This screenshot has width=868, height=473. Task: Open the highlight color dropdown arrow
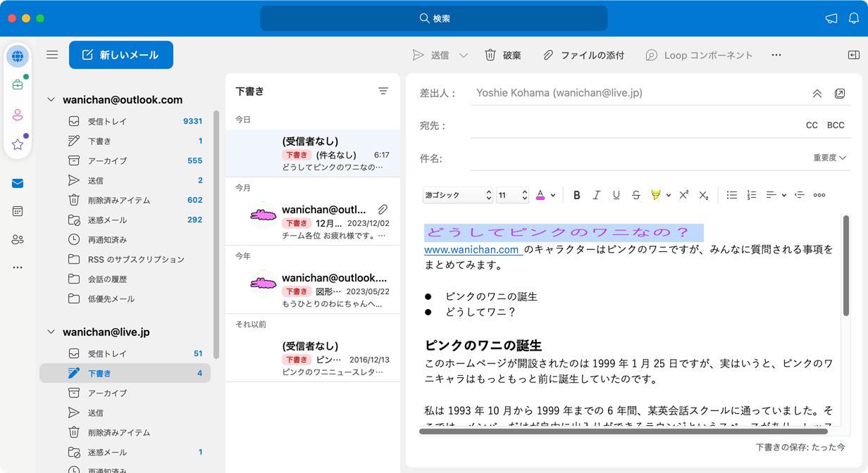click(x=668, y=196)
